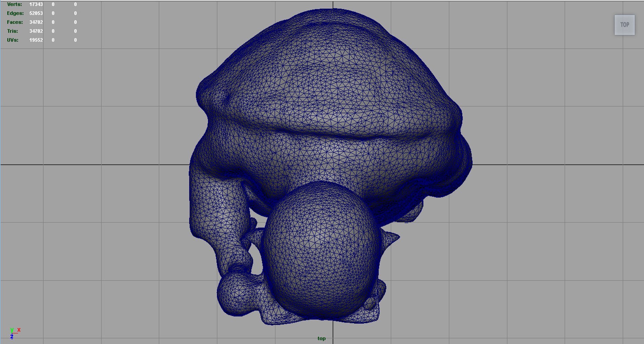Click the 'UVs:' heads-up label
Viewport: 644px width, 344px height.
click(13, 40)
